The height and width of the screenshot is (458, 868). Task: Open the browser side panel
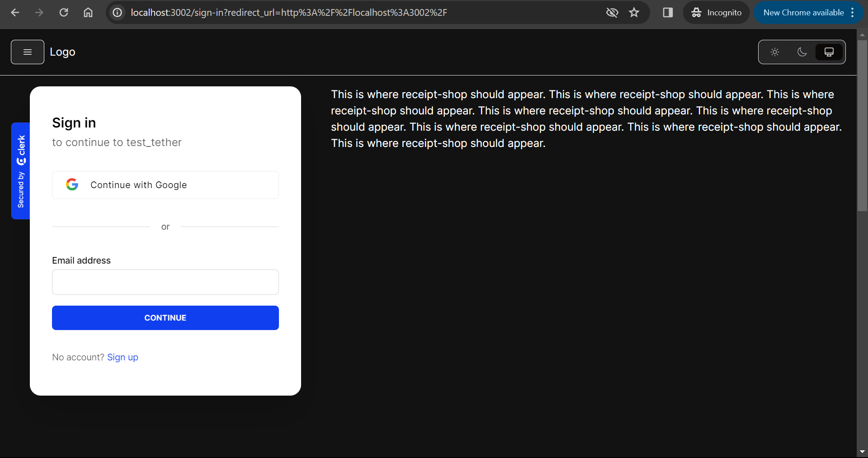click(x=668, y=13)
